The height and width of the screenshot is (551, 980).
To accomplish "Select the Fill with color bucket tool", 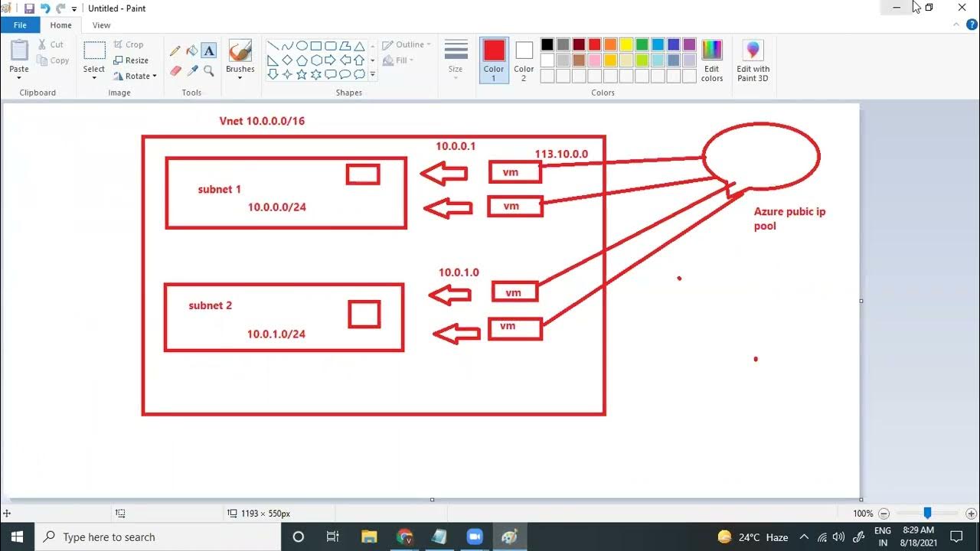I will 192,51.
